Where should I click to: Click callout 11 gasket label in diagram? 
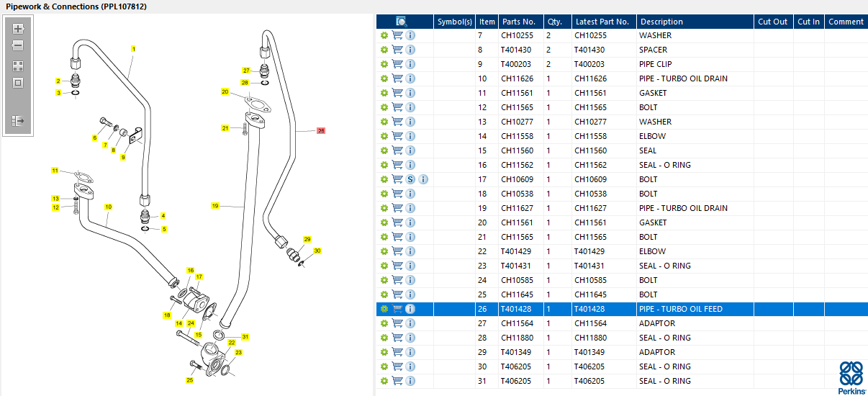point(55,171)
